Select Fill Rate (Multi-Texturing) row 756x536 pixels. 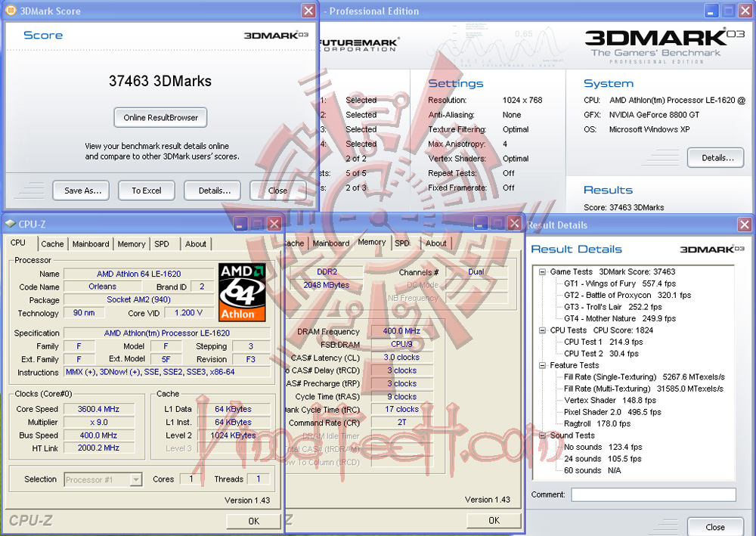tap(643, 389)
